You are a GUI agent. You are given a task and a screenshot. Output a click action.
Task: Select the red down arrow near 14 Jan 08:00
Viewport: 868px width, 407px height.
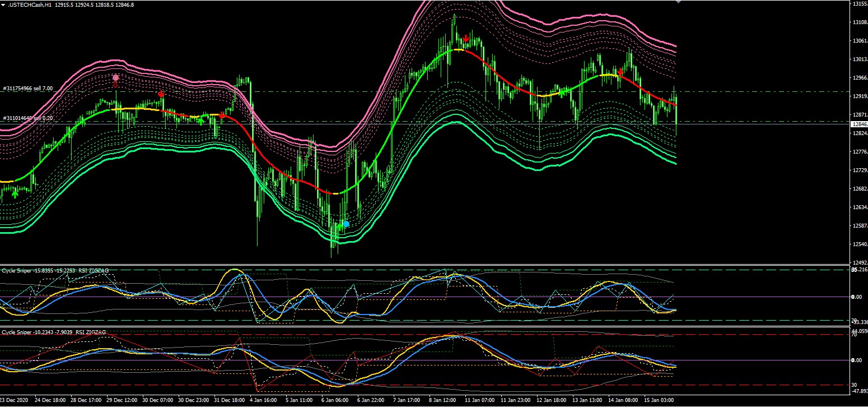point(620,72)
